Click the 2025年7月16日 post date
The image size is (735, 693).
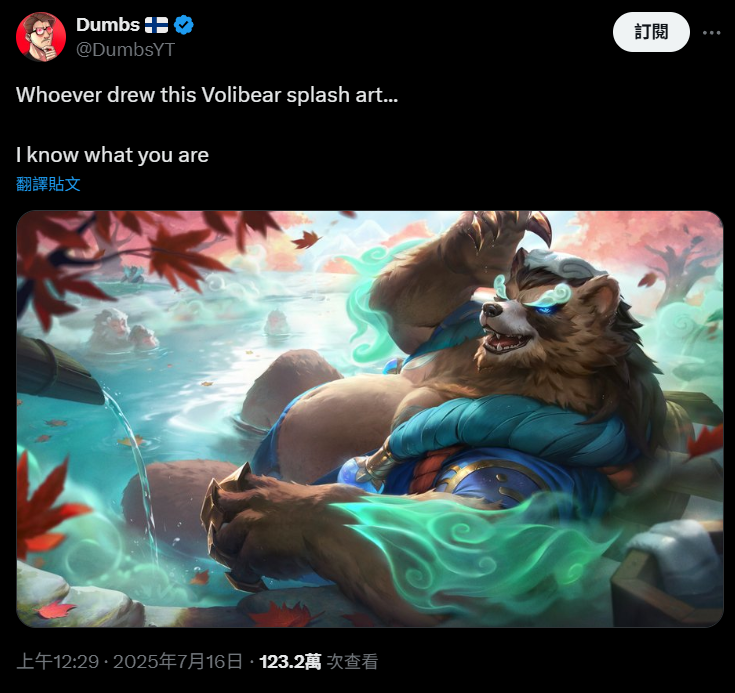tap(178, 662)
